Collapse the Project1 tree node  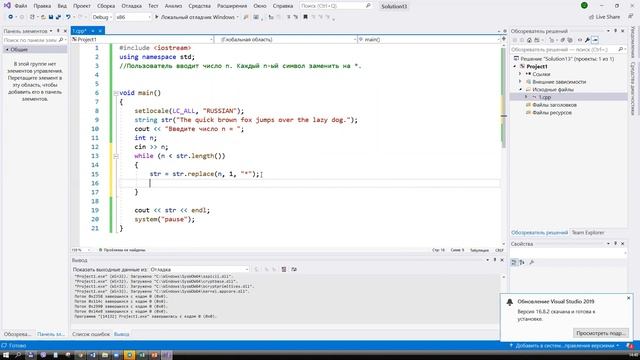tap(515, 67)
